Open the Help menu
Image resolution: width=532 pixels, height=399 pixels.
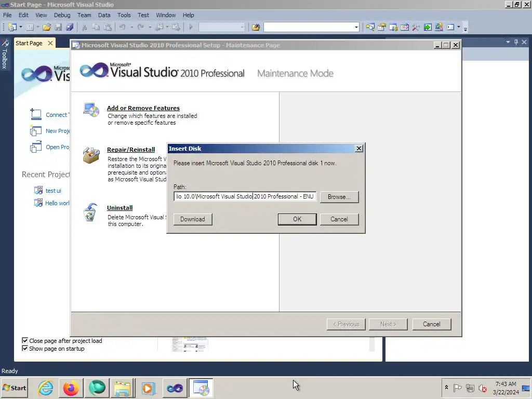188,15
